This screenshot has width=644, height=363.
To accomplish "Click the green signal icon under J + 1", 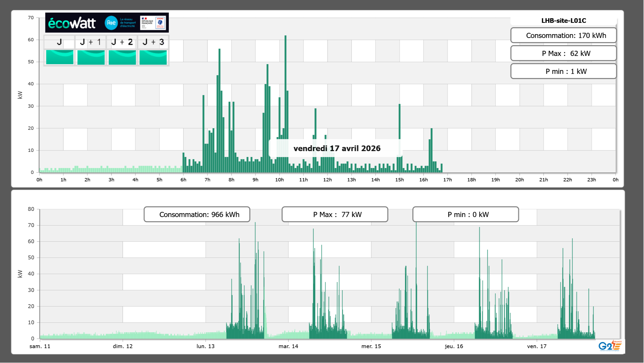I will point(91,57).
